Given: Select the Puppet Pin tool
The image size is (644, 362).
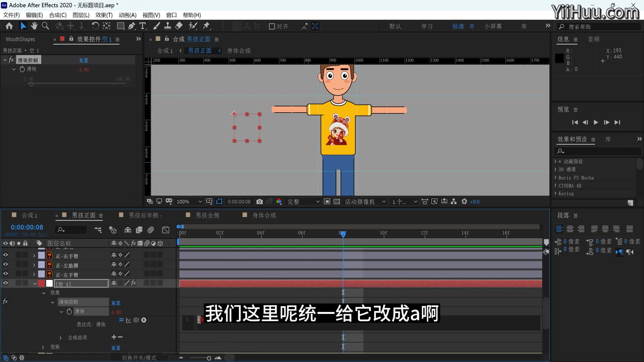Looking at the screenshot, I should pyautogui.click(x=206, y=26).
